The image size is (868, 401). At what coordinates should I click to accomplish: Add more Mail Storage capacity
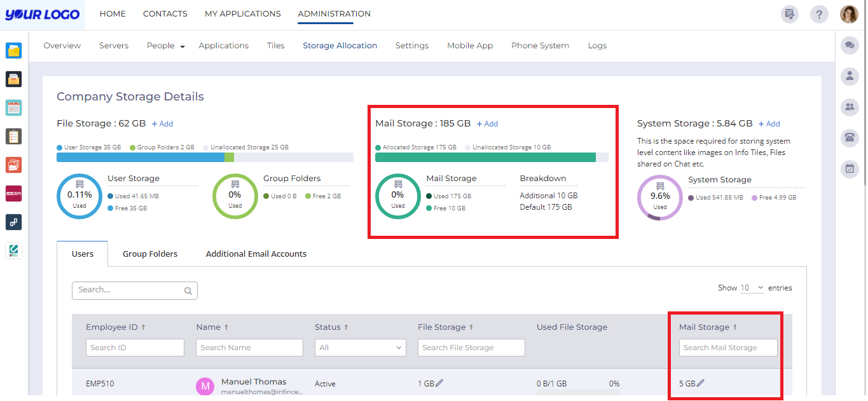click(487, 123)
